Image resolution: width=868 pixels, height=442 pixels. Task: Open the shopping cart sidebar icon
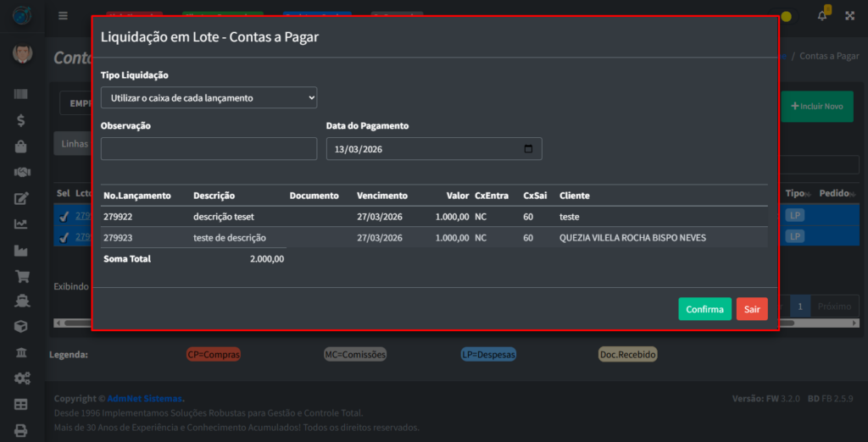21,276
